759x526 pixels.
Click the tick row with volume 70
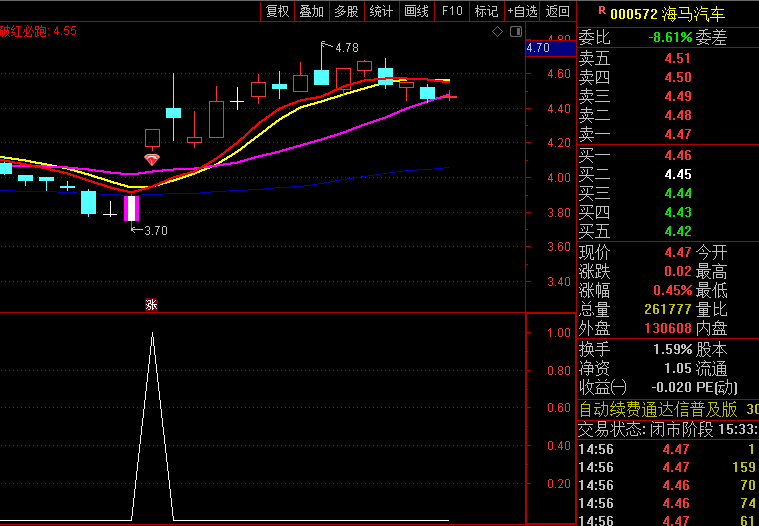668,485
